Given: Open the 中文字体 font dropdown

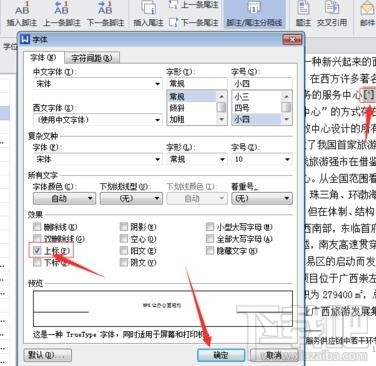Looking at the screenshot, I should click(x=158, y=84).
